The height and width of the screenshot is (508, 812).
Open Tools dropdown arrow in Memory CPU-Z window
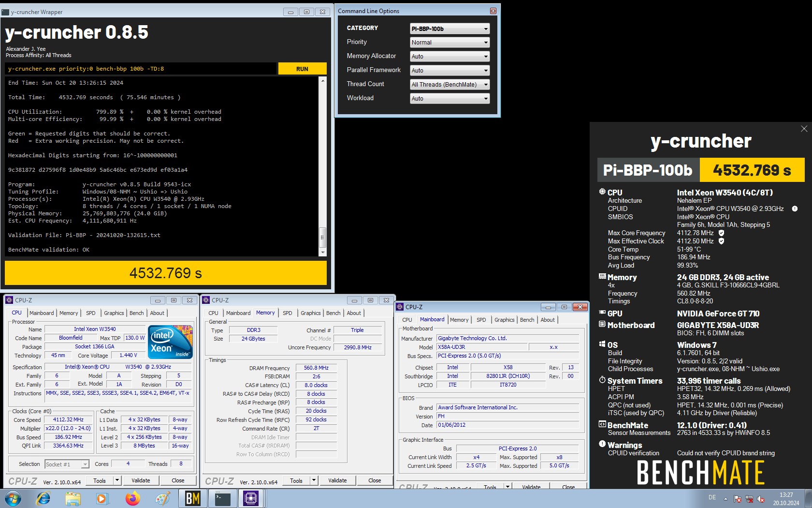314,480
